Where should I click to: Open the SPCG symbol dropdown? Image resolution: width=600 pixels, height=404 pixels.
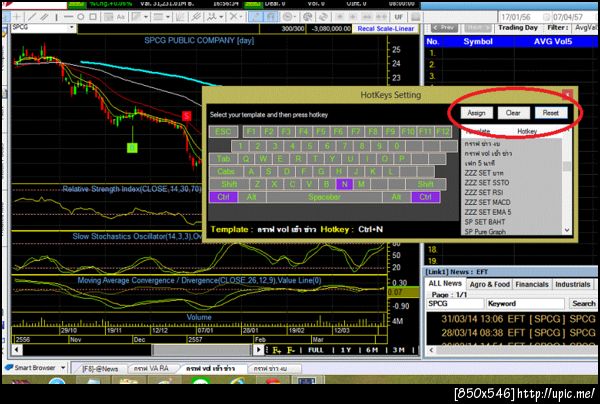point(71,28)
